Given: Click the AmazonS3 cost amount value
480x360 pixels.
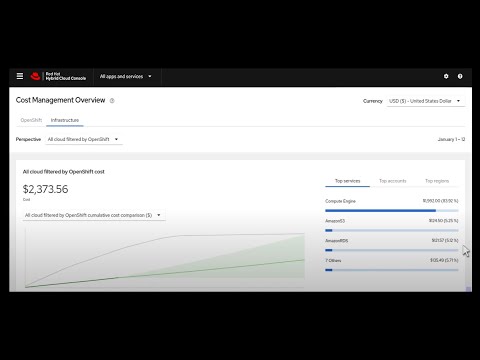Looking at the screenshot, I should pos(443,221).
